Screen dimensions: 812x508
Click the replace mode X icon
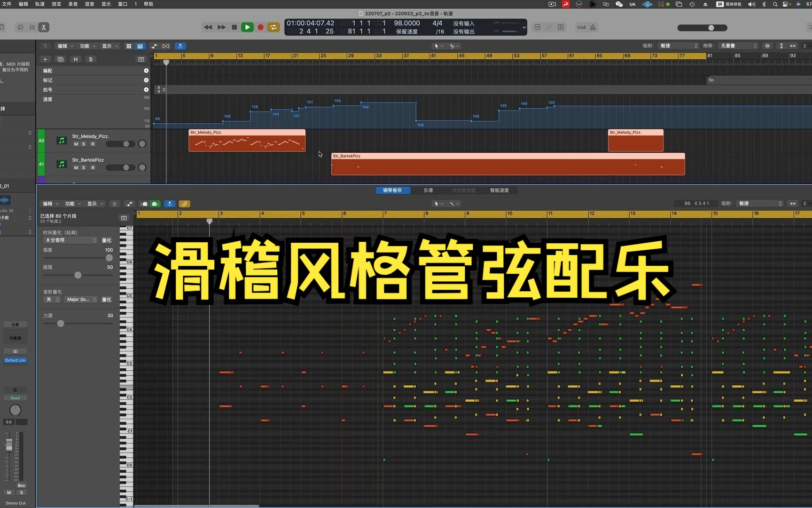(538, 27)
